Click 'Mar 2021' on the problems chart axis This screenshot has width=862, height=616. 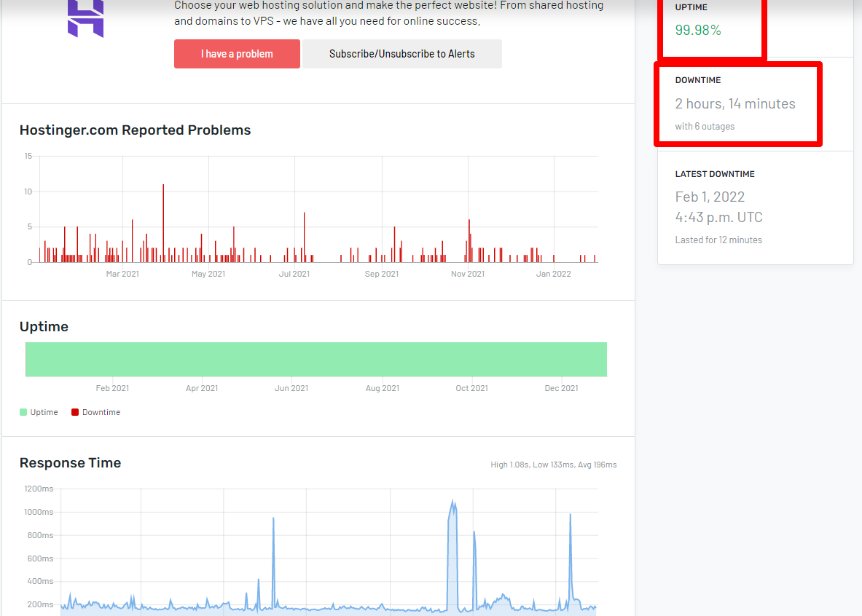pos(122,274)
